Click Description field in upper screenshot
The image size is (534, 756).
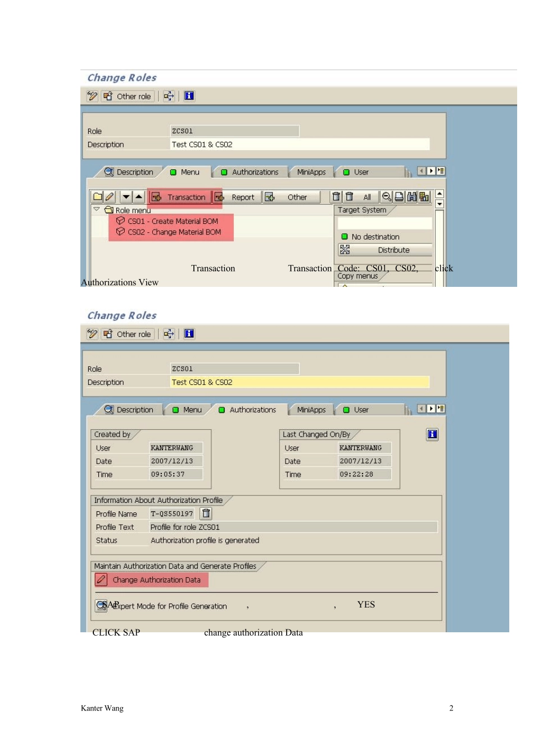(x=300, y=145)
